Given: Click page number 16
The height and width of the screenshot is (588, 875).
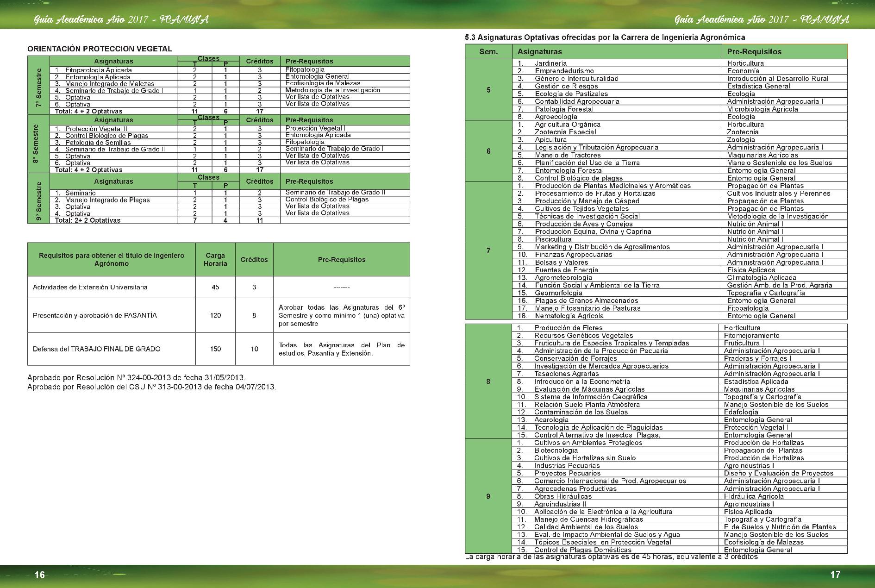Looking at the screenshot, I should point(40,575).
